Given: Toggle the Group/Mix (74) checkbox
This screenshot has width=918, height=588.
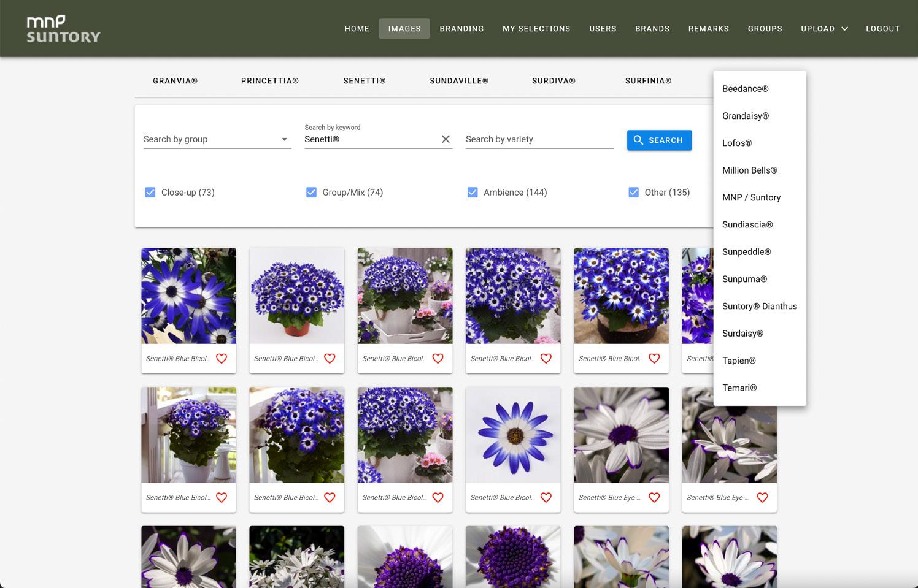Looking at the screenshot, I should click(x=311, y=193).
